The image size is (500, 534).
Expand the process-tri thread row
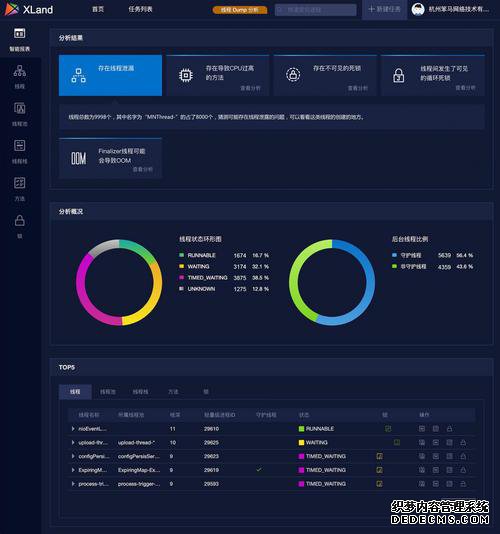73,484
